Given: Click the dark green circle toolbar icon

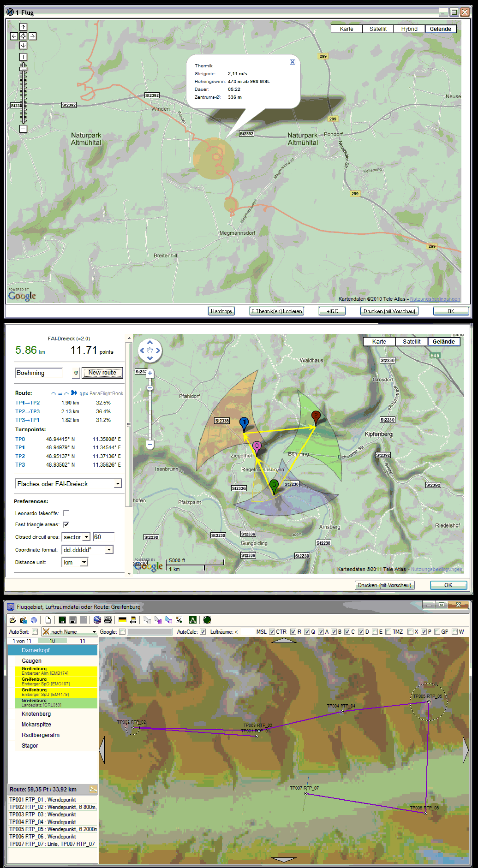Looking at the screenshot, I should click(x=207, y=620).
